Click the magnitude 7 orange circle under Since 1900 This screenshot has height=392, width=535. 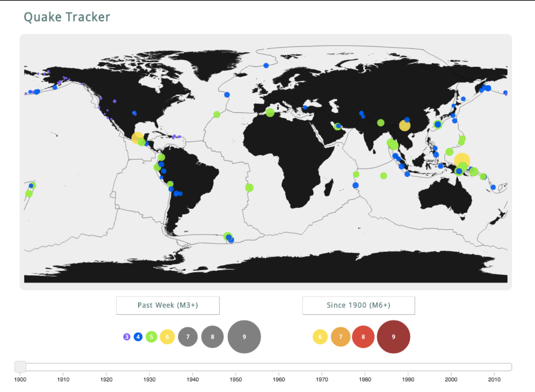pos(340,337)
